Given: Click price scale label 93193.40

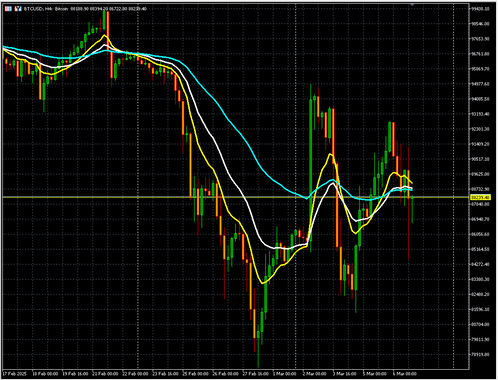Looking at the screenshot, I should 480,114.
